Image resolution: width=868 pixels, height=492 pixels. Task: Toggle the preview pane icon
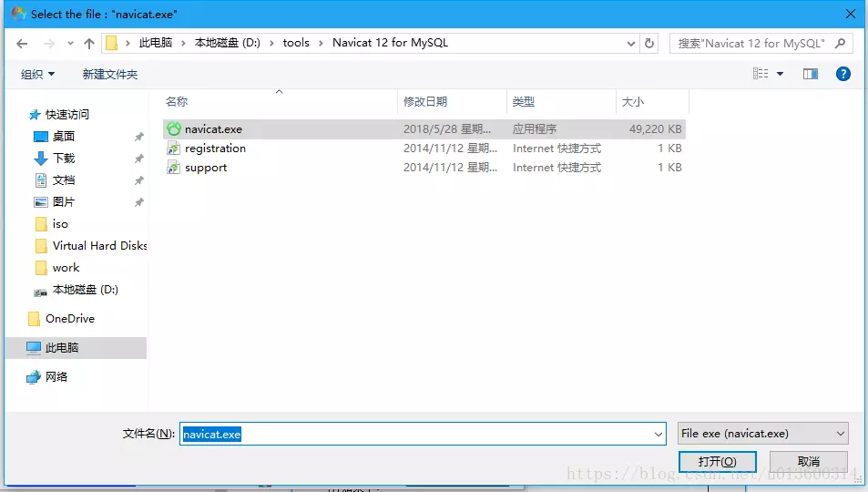coord(811,74)
